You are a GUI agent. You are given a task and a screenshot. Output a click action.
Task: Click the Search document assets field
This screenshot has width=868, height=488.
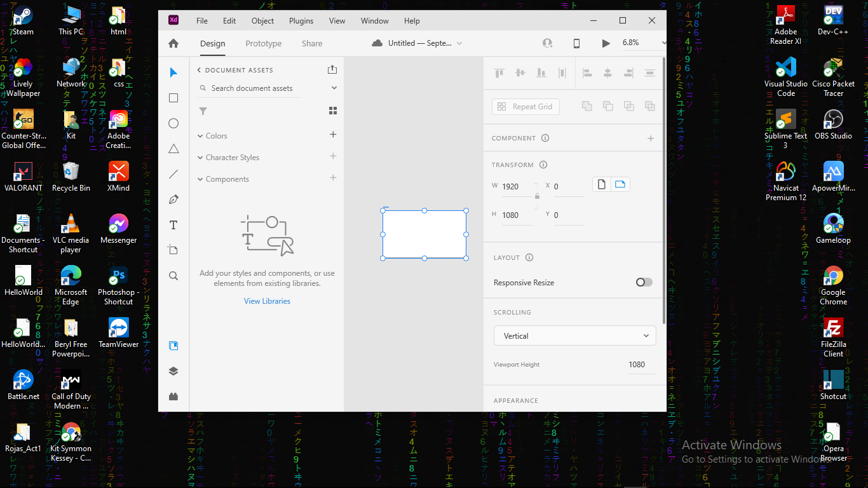tap(264, 88)
